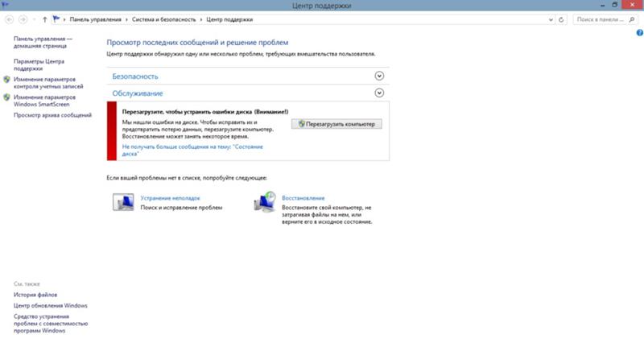This screenshot has width=644, height=343.
Task: Click the search magnifier icon
Action: coord(632,19)
